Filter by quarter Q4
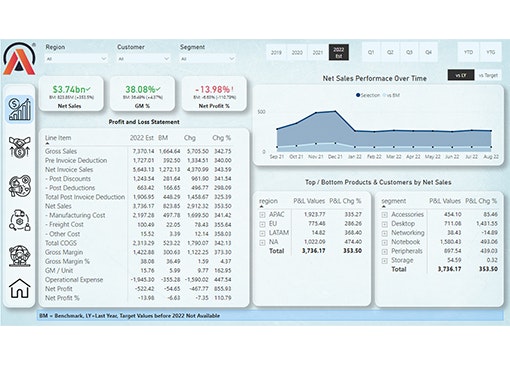The image size is (510, 365). [x=429, y=52]
